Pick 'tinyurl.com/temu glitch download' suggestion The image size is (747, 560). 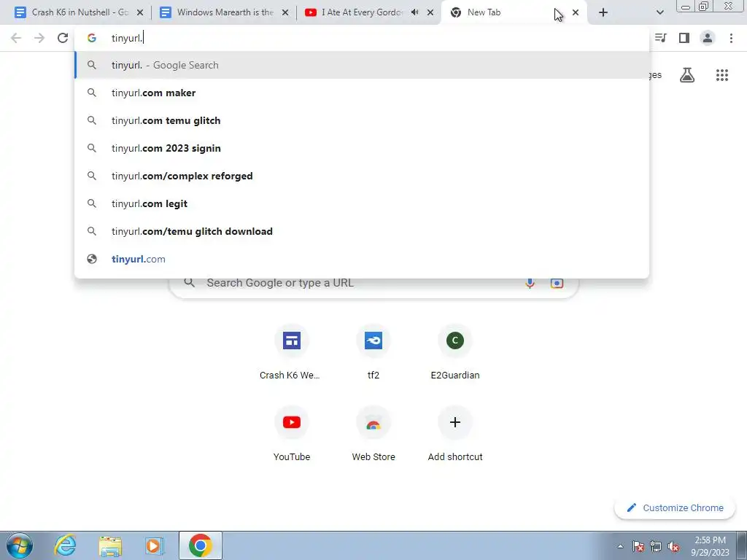click(362, 231)
